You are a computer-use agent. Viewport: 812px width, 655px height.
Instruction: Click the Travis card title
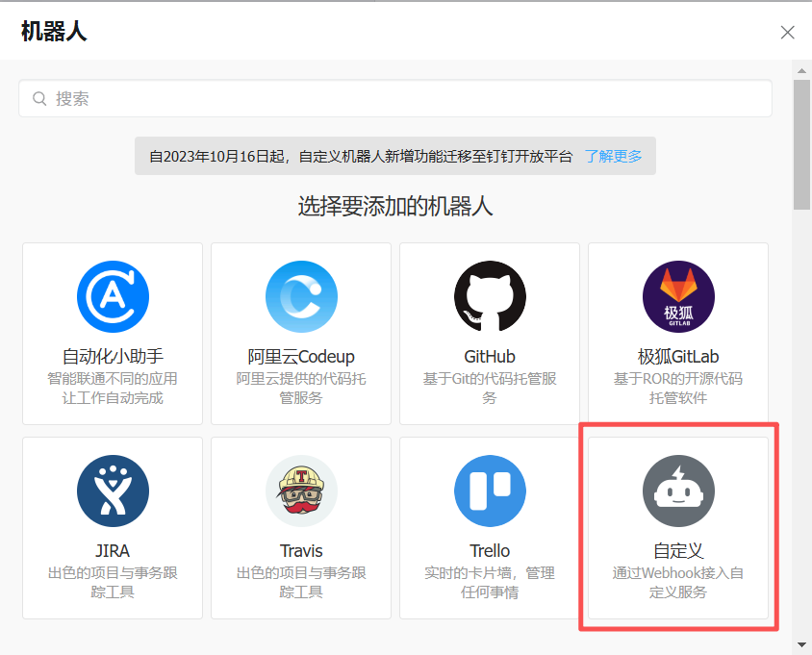(x=301, y=550)
